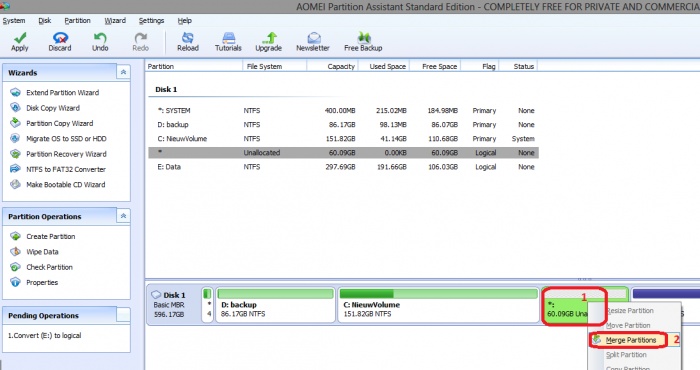Viewport: 700px width, 370px height.
Task: Select the Unallocated 60.09GB row
Action: pyautogui.click(x=343, y=153)
